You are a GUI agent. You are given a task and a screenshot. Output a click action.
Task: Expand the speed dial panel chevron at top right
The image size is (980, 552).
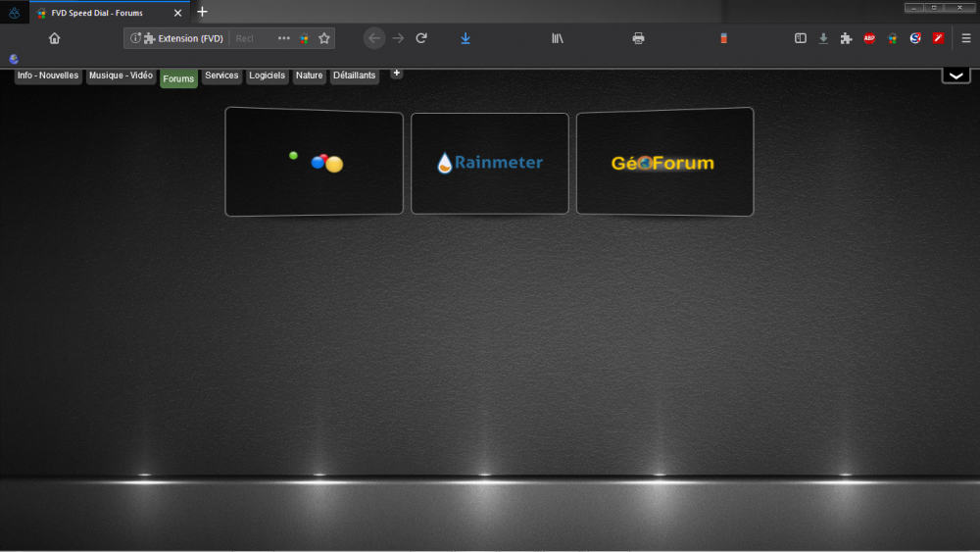(955, 75)
